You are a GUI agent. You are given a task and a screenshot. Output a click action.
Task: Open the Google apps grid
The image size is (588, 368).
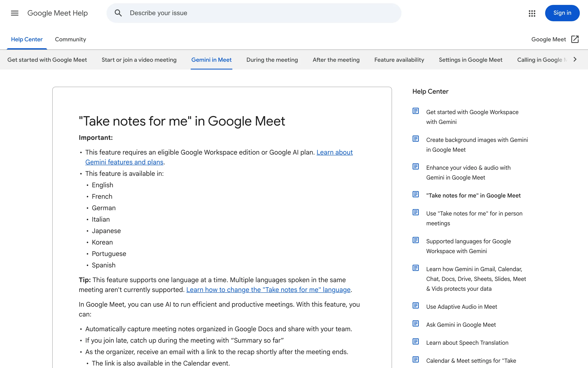pos(532,13)
